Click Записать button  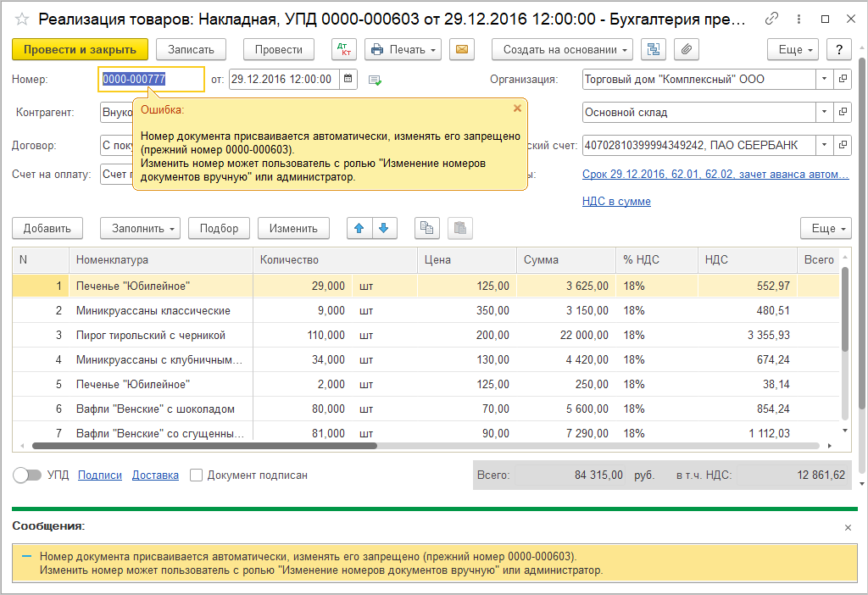pyautogui.click(x=191, y=49)
